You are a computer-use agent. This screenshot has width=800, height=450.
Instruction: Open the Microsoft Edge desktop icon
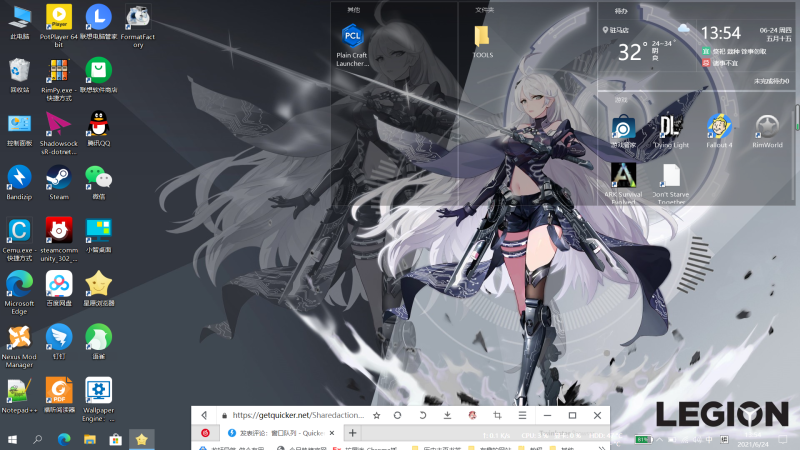point(19,293)
